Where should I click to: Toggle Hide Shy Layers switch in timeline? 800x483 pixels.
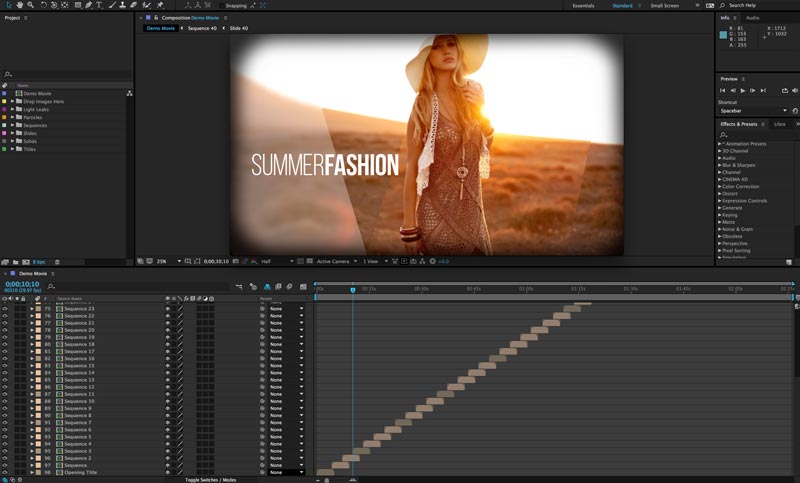pos(267,287)
